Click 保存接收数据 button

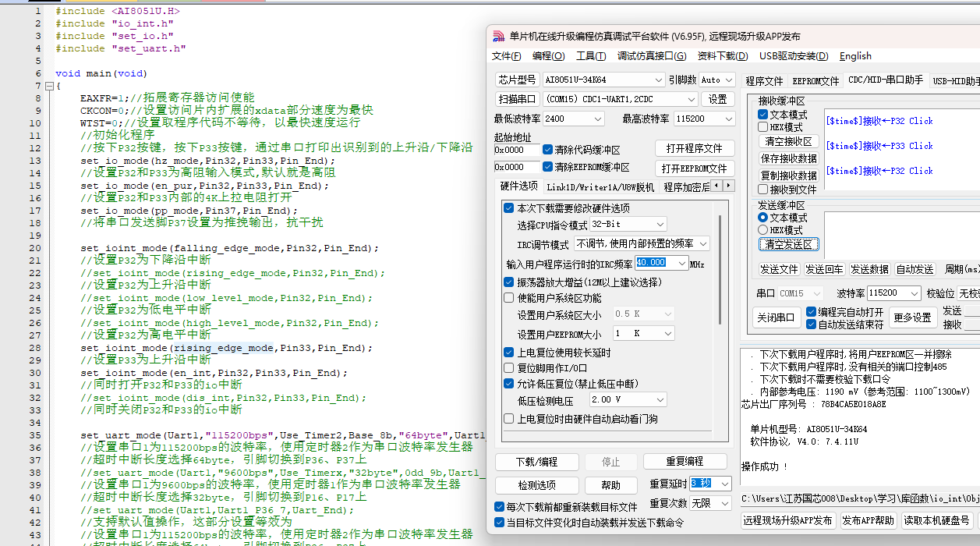click(x=788, y=158)
